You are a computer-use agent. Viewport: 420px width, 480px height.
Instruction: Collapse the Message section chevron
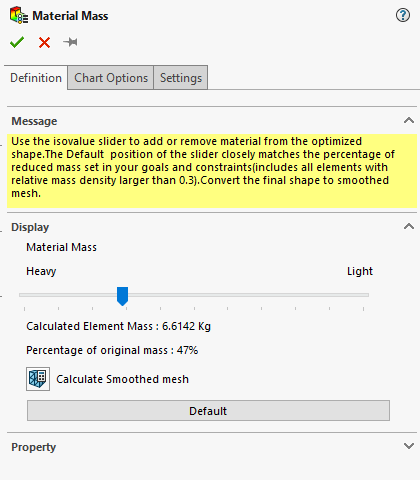tap(409, 120)
